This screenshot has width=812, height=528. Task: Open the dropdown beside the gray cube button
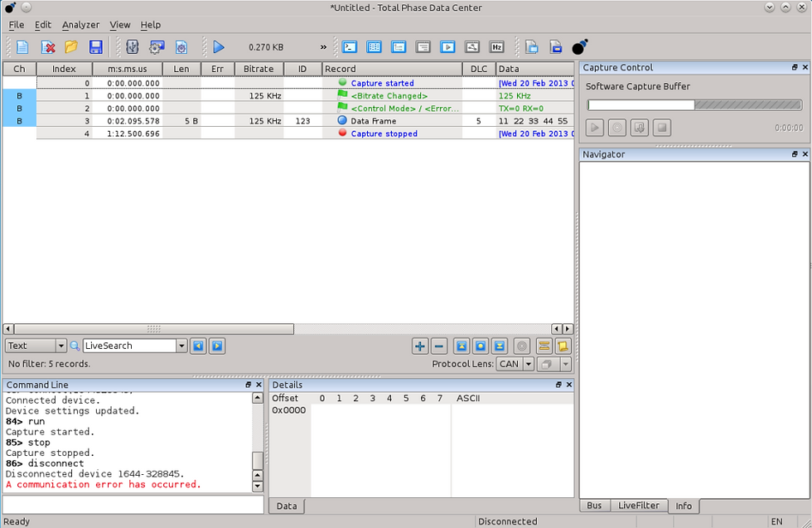565,364
